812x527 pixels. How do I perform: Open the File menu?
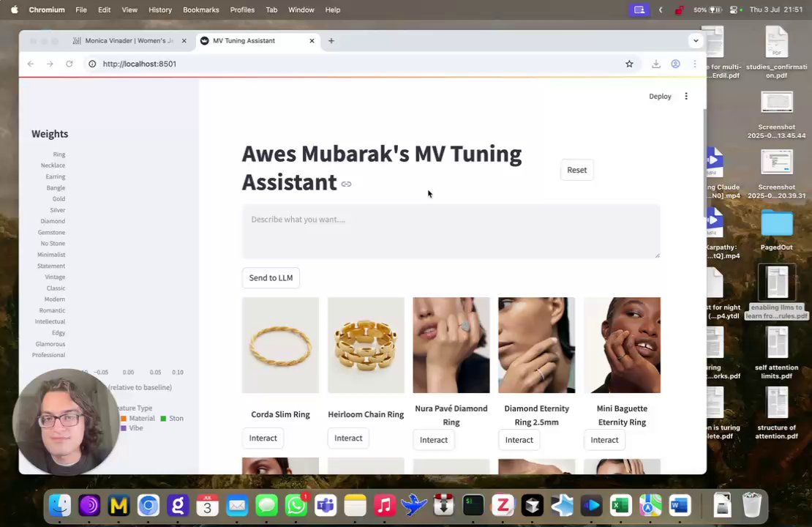tap(80, 10)
